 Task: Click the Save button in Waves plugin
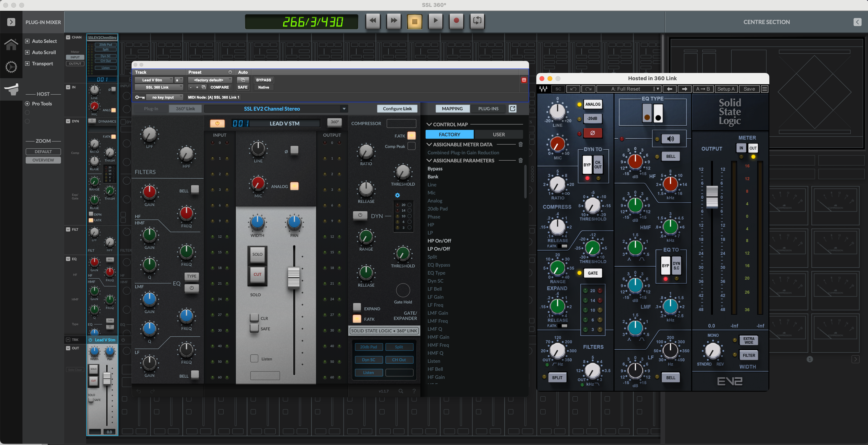749,89
